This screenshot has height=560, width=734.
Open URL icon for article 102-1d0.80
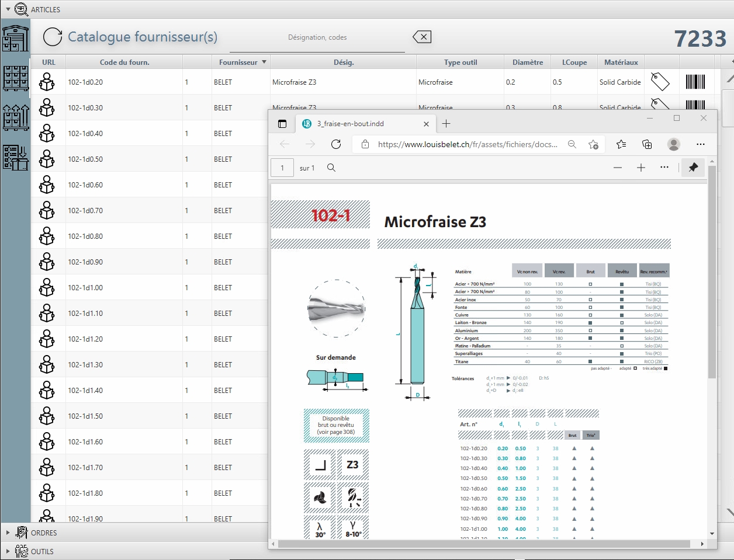47,236
